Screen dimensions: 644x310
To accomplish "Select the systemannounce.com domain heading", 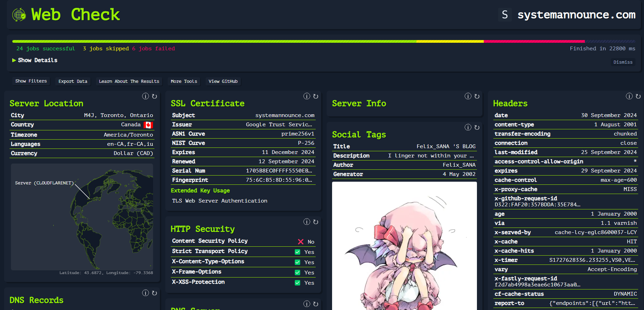I will [576, 15].
